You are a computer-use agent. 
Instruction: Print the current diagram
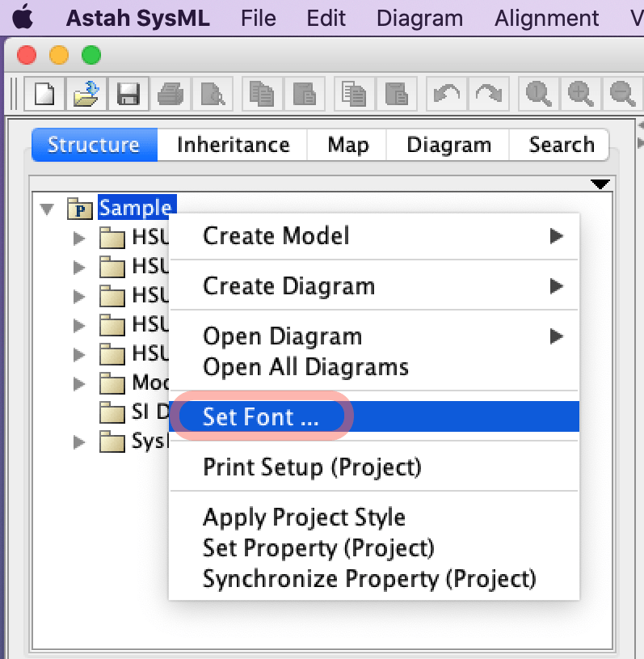coord(170,93)
